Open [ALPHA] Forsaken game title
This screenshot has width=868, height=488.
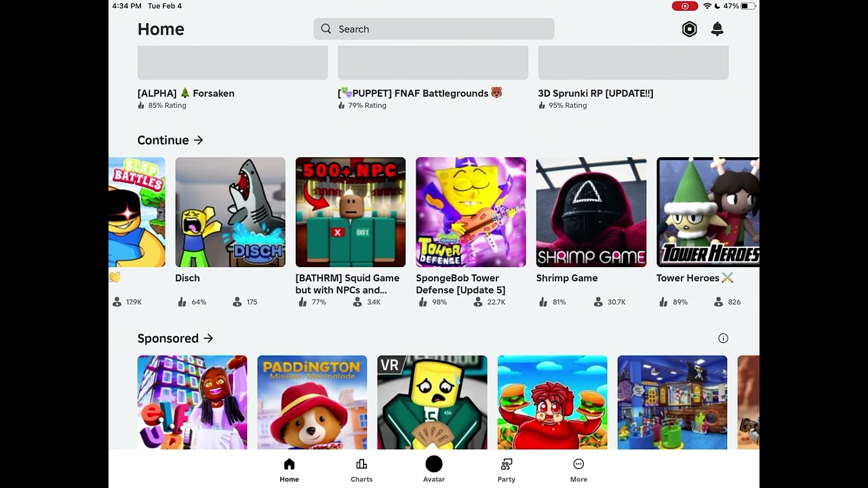(x=186, y=94)
